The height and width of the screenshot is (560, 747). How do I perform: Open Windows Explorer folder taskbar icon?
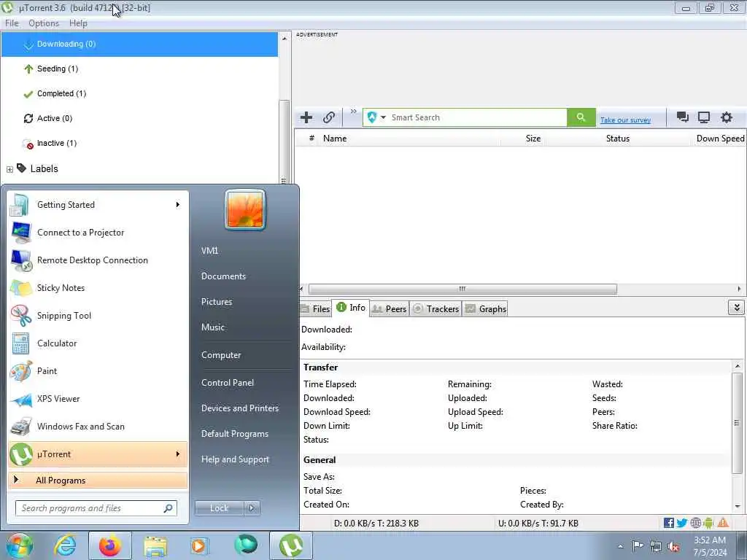155,545
